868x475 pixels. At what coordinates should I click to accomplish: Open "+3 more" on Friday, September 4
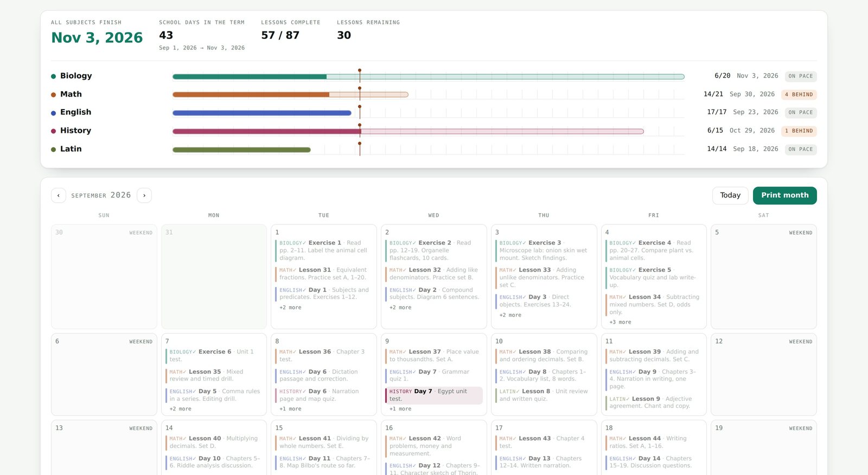pyautogui.click(x=620, y=322)
